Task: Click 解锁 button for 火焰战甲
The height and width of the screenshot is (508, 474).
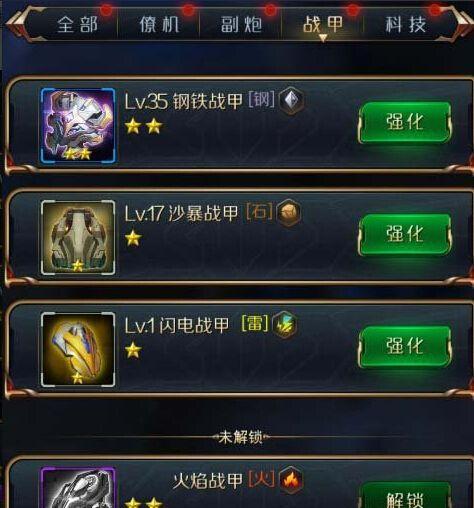Action: pos(405,497)
